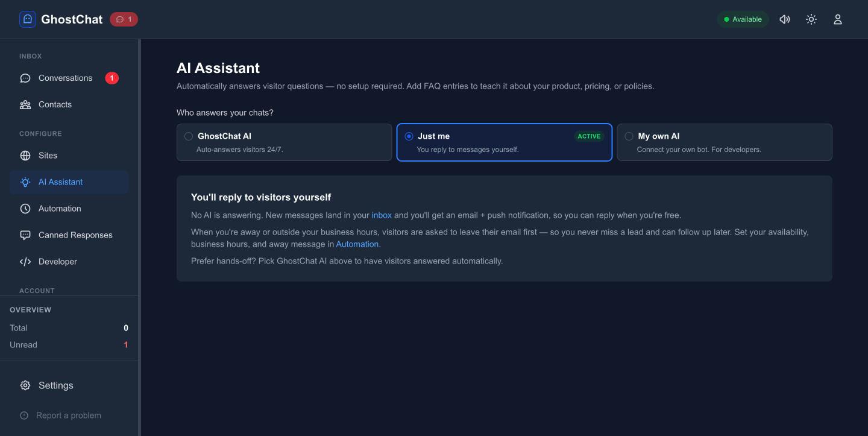
Task: Switch theme using the sun icon
Action: pos(811,19)
